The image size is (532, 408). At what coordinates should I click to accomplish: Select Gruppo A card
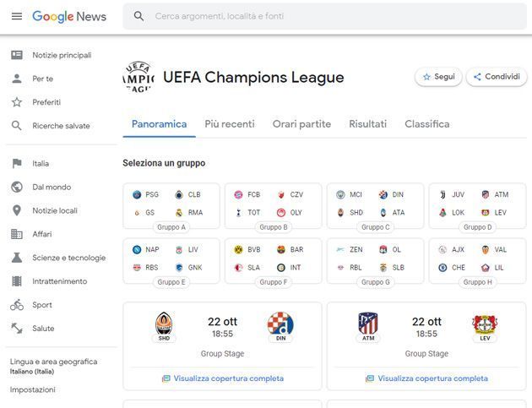coord(171,205)
